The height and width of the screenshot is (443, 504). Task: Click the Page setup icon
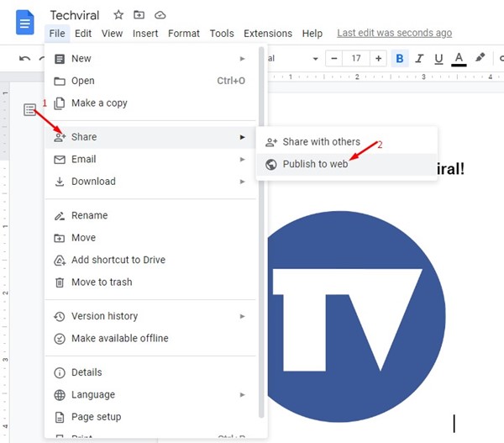pos(60,417)
